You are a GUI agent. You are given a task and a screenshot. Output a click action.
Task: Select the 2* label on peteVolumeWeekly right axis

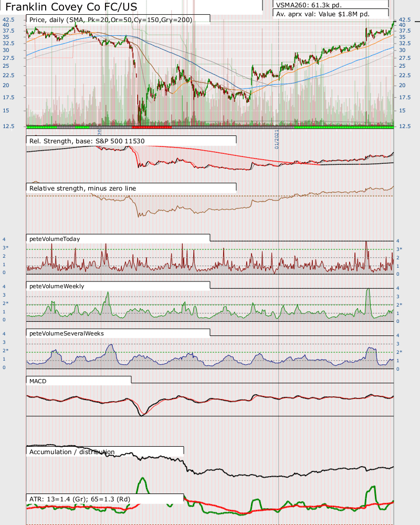point(399,304)
